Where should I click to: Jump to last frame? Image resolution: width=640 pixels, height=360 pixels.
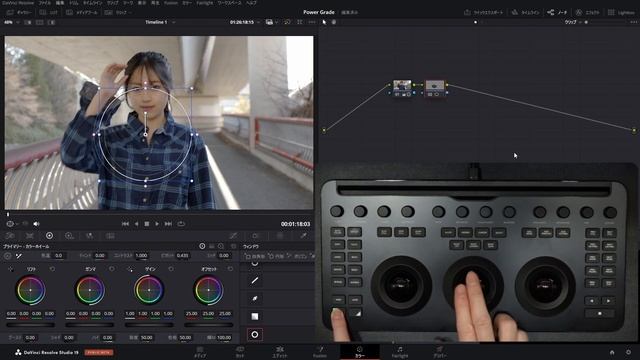[x=168, y=224]
